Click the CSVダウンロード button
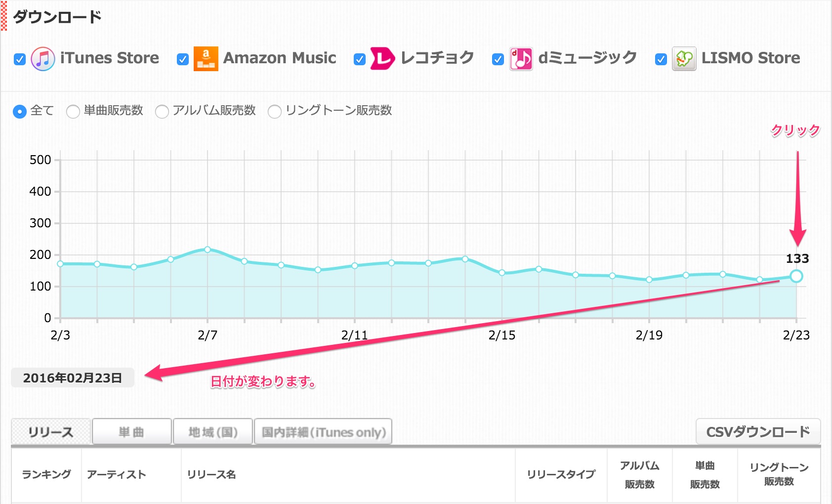This screenshot has height=504, width=832. tap(758, 432)
